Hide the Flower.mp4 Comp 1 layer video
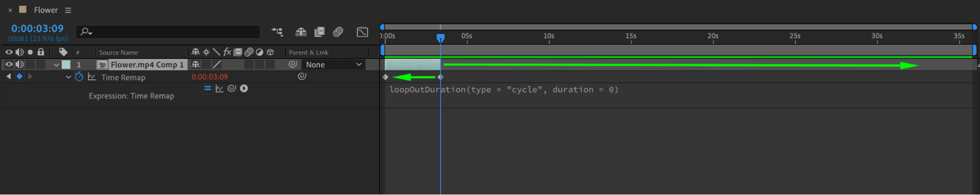 coord(9,64)
